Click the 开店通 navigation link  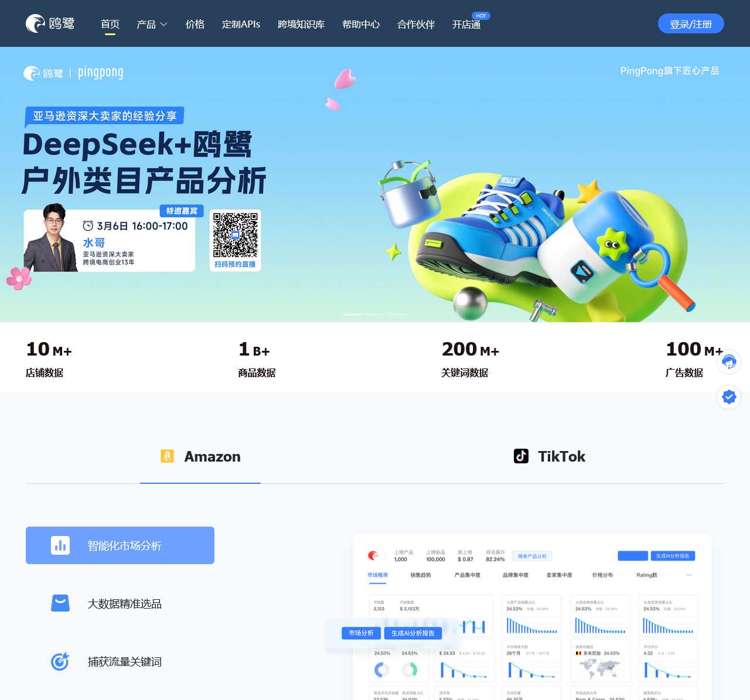tap(466, 24)
